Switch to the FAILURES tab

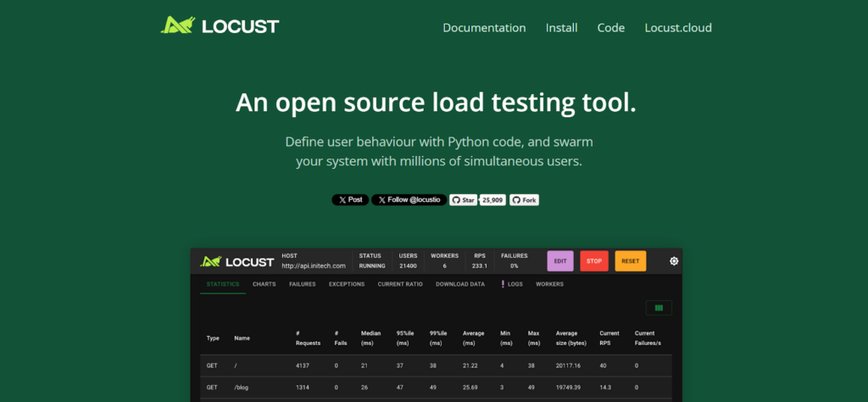[303, 284]
